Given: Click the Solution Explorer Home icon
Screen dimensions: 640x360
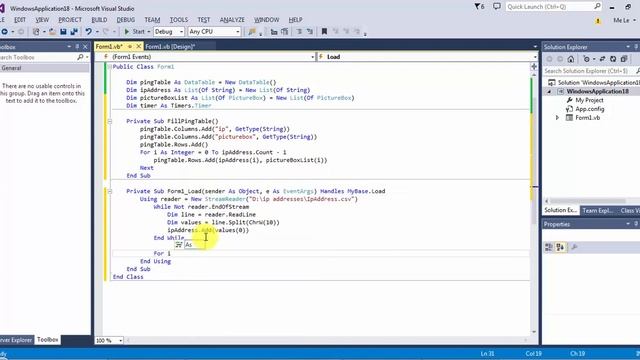Looking at the screenshot, I should [x=571, y=59].
